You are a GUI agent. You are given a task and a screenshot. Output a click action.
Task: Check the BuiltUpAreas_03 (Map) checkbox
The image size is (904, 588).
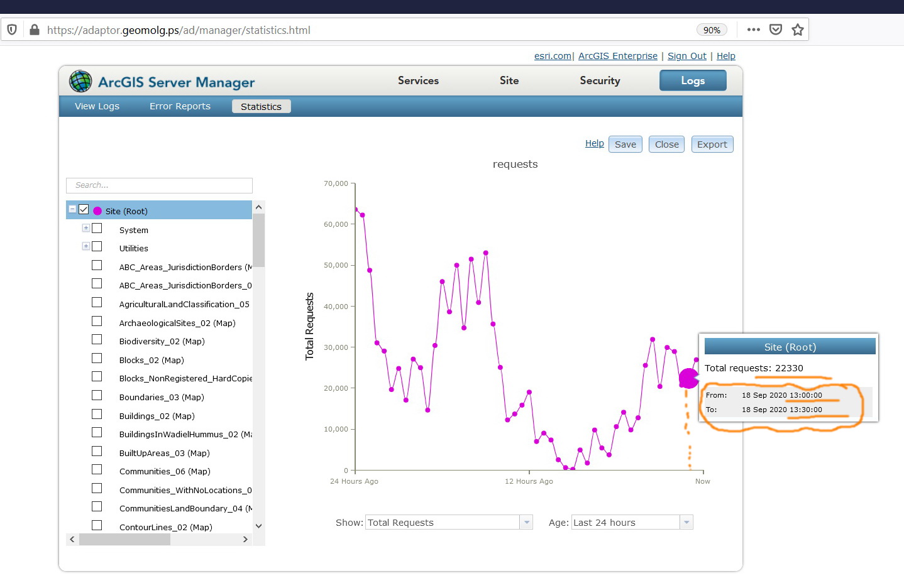pyautogui.click(x=97, y=451)
